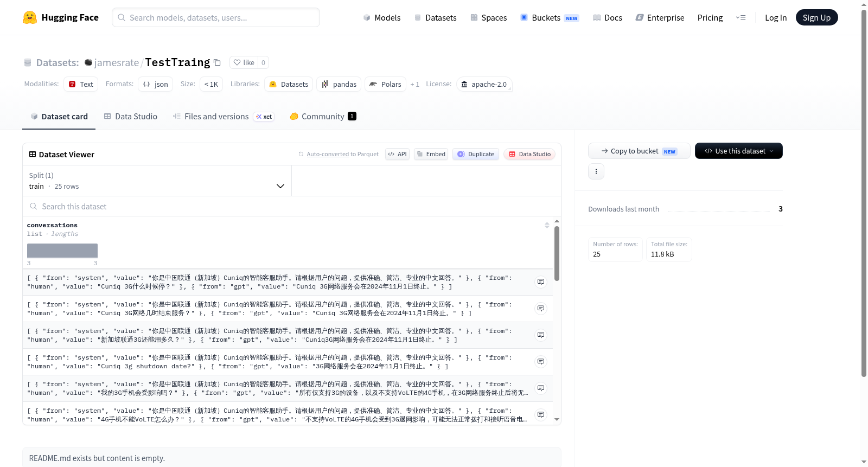This screenshot has height=467, width=868.
Task: Expand the header more-menu icon
Action: (741, 17)
